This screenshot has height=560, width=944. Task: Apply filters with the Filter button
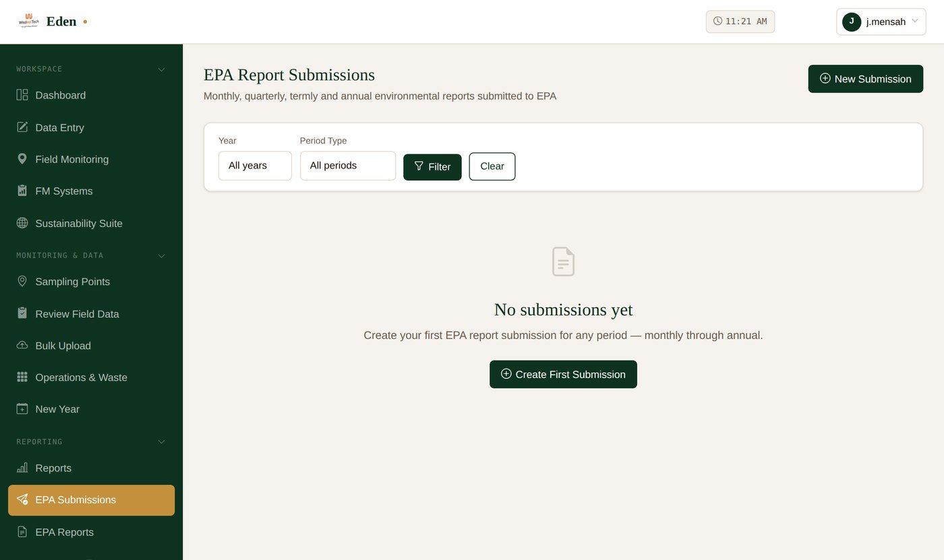point(432,166)
